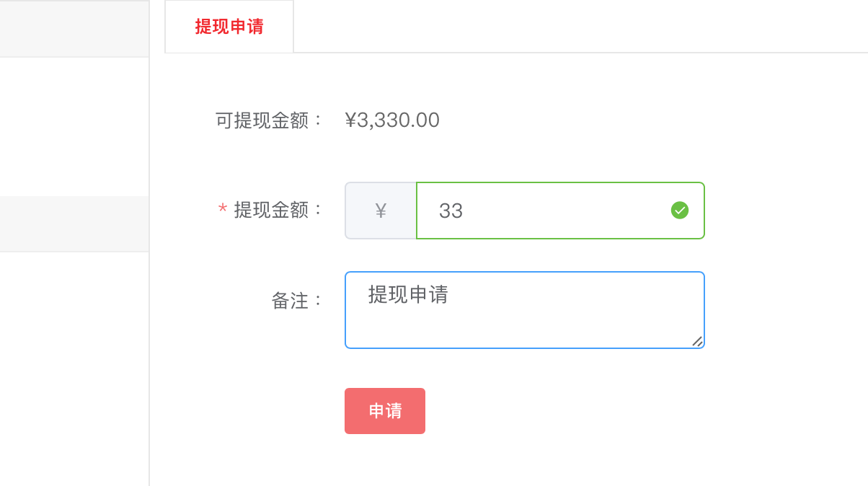The height and width of the screenshot is (486, 868).
Task: Click the 备注 field label
Action: tap(298, 301)
